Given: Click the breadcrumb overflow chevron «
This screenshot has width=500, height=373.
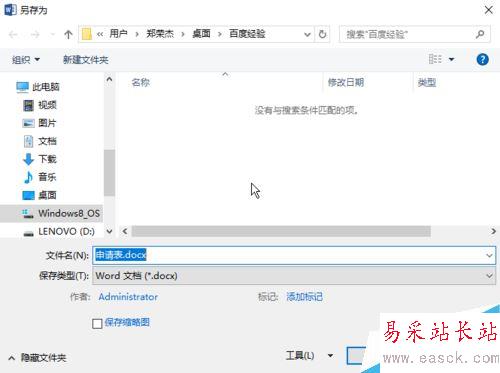Looking at the screenshot, I should coord(100,34).
